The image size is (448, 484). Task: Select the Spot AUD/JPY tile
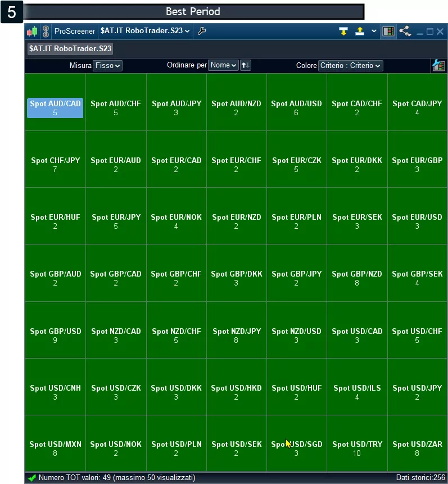tap(177, 102)
